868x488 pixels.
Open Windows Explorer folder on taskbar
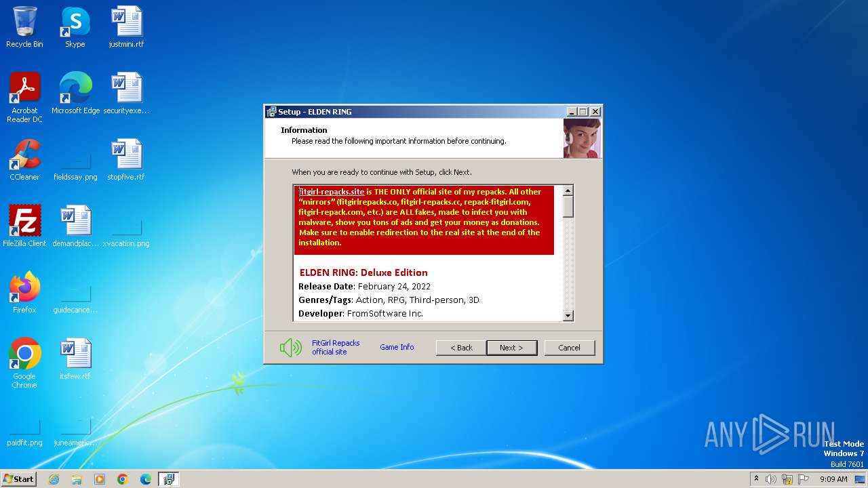pos(77,479)
